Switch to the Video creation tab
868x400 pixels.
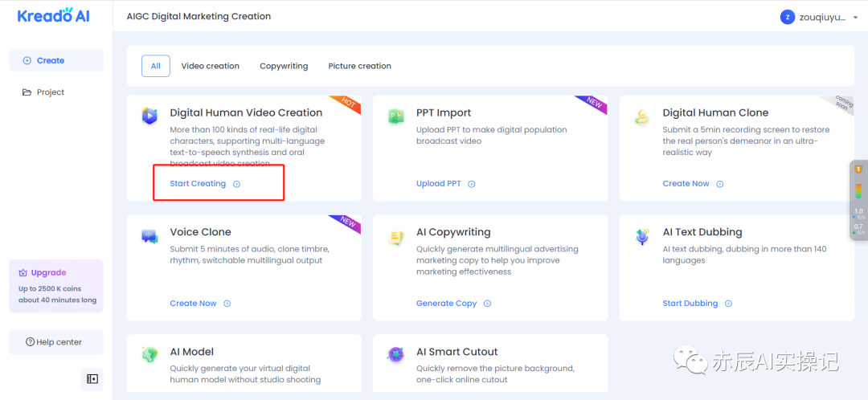210,66
